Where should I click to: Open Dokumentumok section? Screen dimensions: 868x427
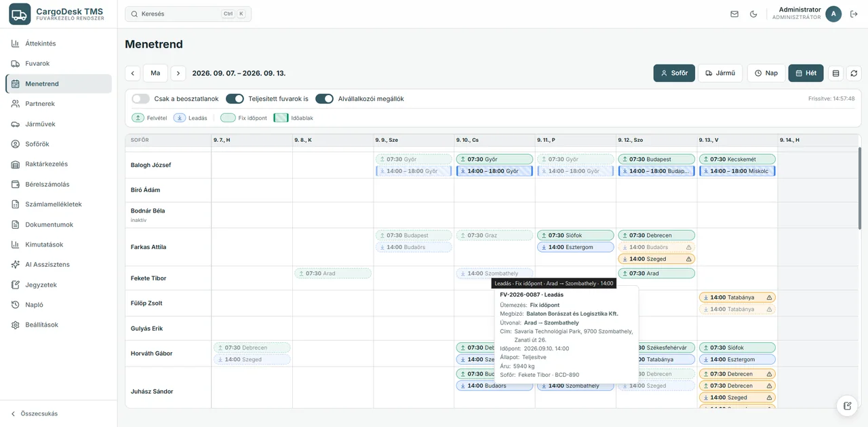coord(58,225)
